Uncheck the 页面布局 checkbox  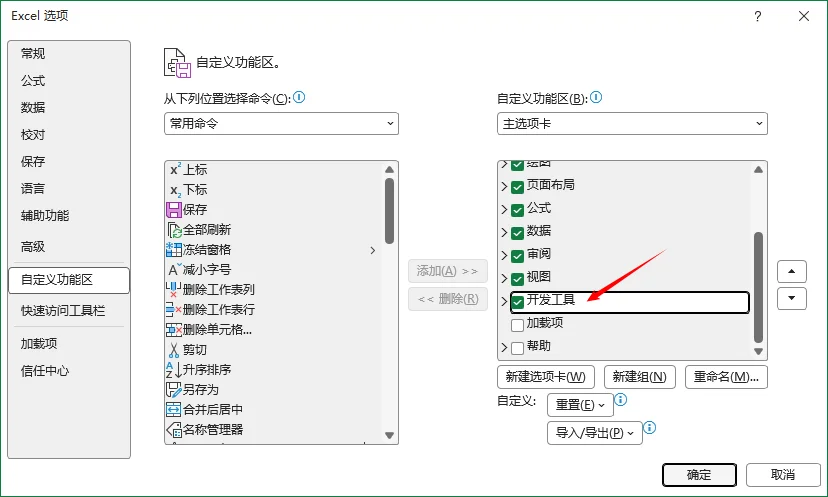518,187
